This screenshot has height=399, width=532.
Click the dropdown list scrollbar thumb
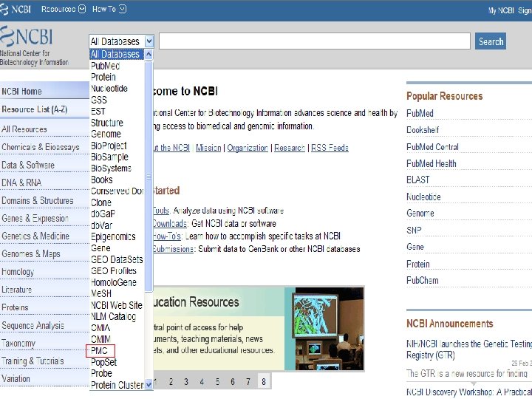pos(149,177)
